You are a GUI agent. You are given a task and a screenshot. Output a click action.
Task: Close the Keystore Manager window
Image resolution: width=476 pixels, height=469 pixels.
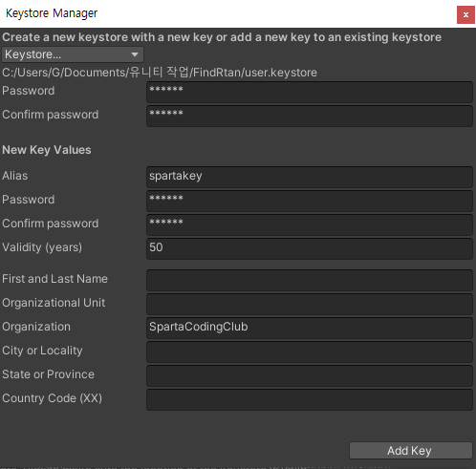coord(465,14)
